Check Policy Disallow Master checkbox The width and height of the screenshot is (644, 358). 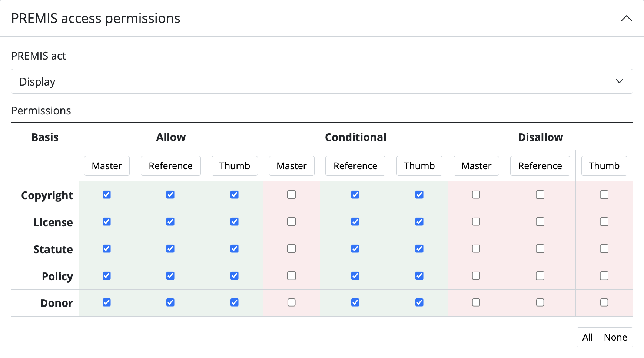tap(476, 276)
